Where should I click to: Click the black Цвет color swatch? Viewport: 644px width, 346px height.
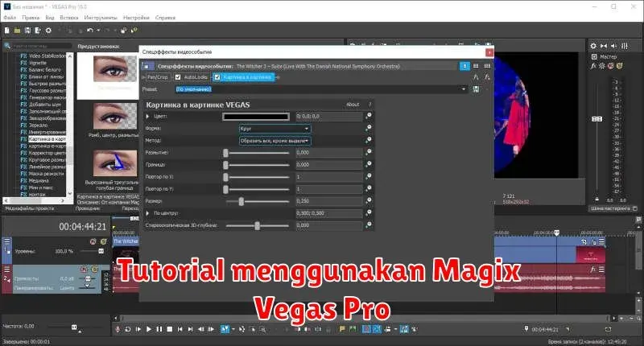[256, 117]
